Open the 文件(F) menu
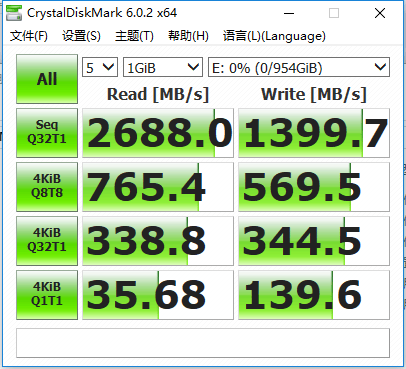 click(29, 36)
